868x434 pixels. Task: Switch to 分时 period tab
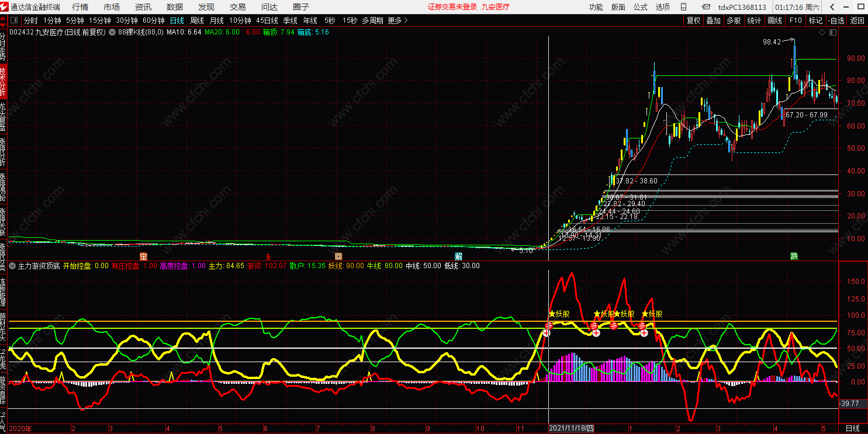tap(30, 20)
